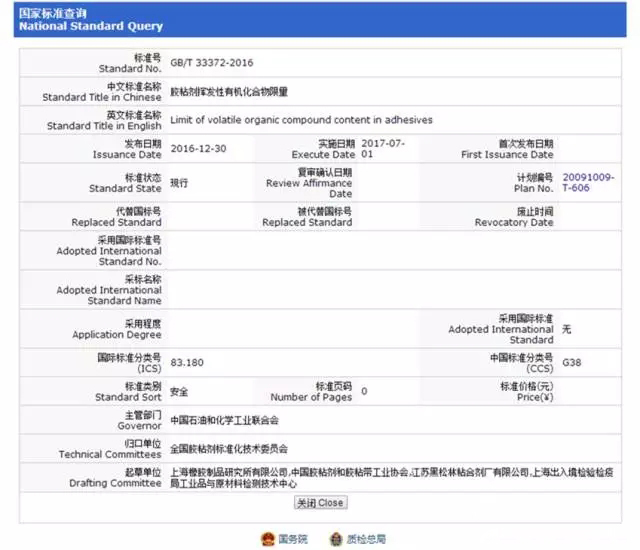This screenshot has height=550, width=640.
Task: Click ICS value 83.180
Action: (187, 362)
